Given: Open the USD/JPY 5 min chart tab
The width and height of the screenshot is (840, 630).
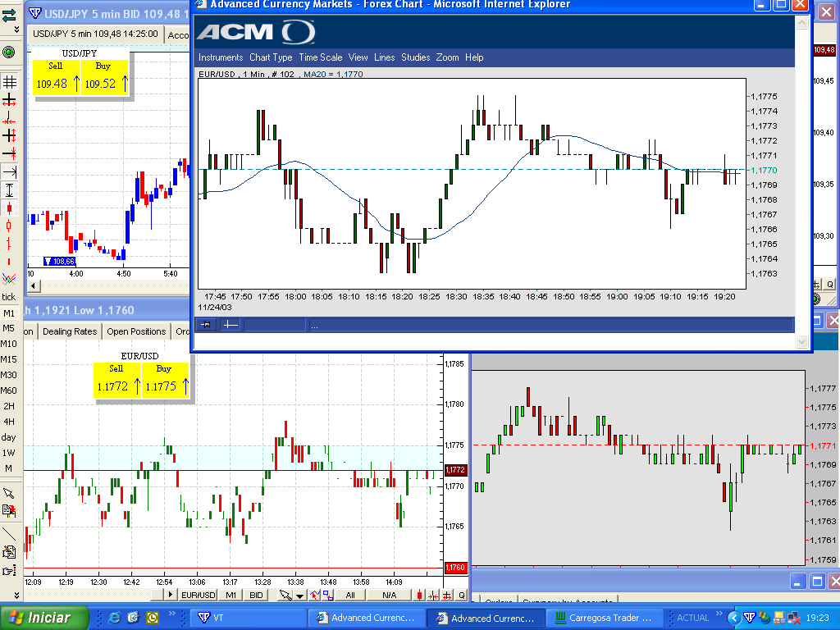Looking at the screenshot, I should (95, 34).
